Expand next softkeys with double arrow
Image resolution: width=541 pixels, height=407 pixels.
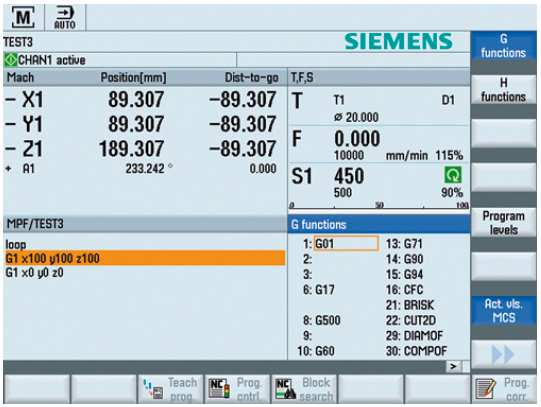pyautogui.click(x=503, y=354)
